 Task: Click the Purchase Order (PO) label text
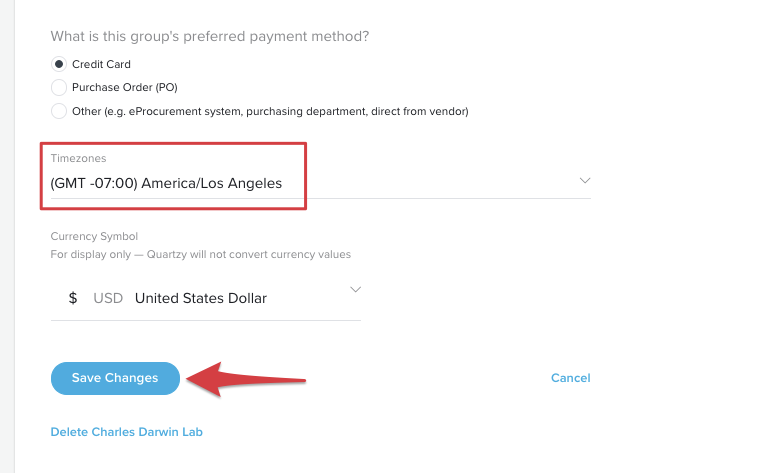(125, 88)
